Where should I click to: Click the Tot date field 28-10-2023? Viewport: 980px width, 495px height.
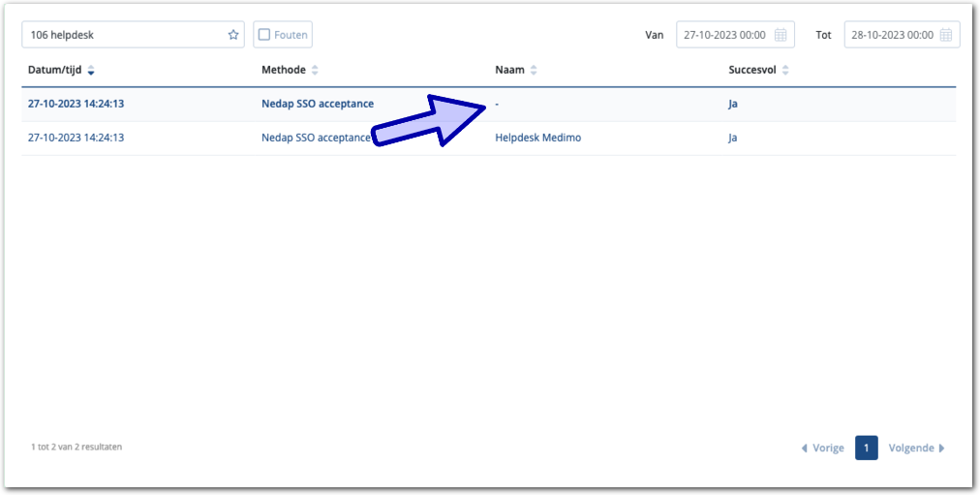(x=891, y=35)
